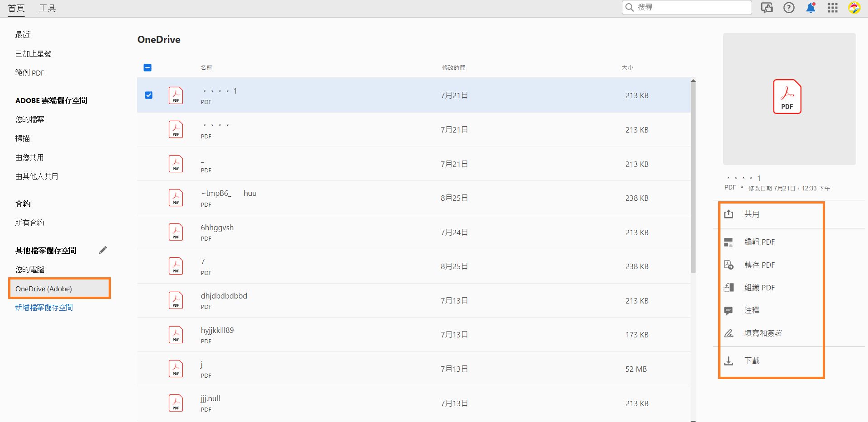
Task: Click the 轉存 PDF export icon
Action: (729, 265)
